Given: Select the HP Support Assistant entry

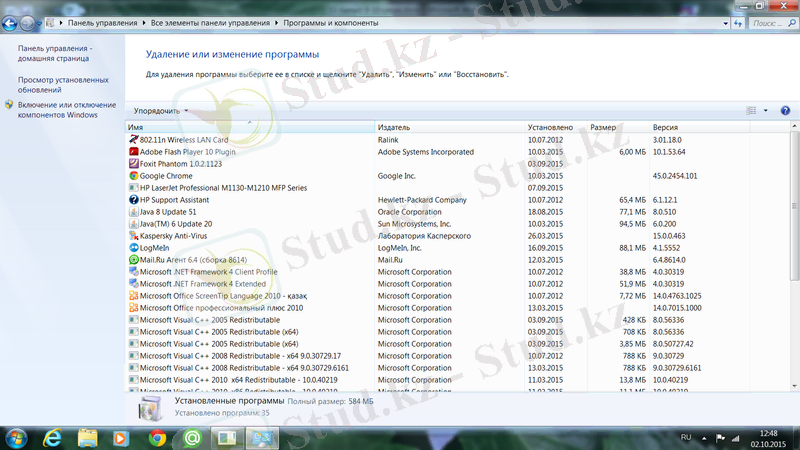Looking at the screenshot, I should coord(181,200).
